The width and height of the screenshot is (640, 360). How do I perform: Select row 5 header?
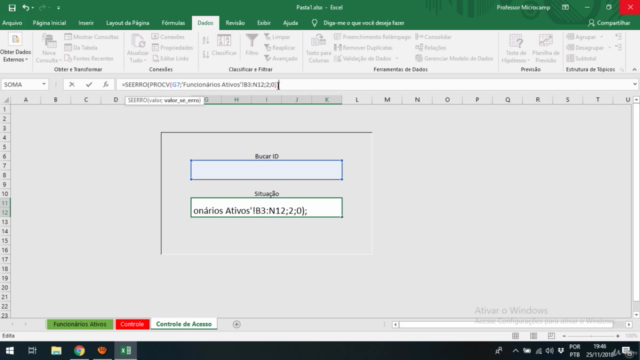tap(5, 147)
